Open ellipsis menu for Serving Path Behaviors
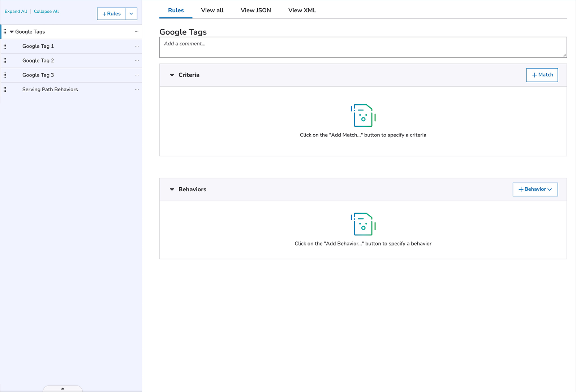 pyautogui.click(x=137, y=90)
